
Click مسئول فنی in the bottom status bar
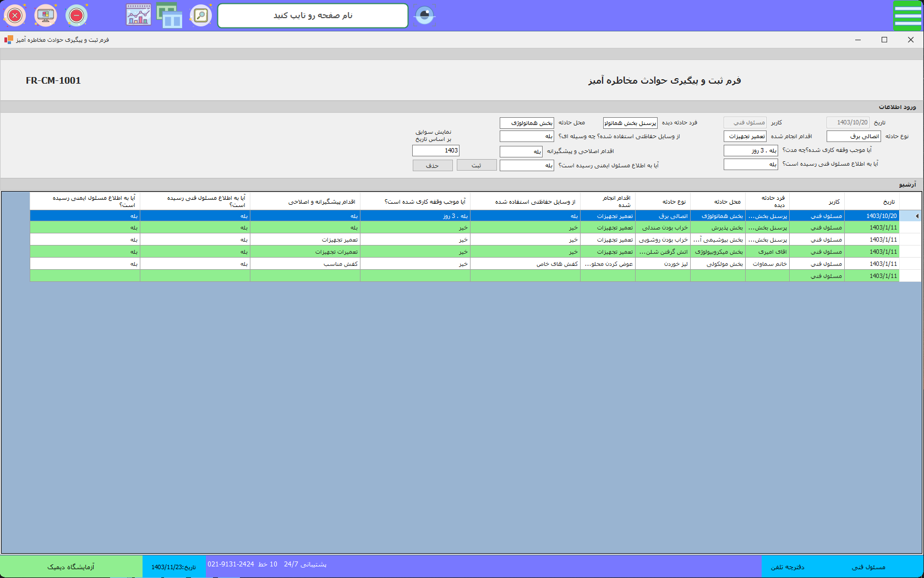tap(868, 566)
